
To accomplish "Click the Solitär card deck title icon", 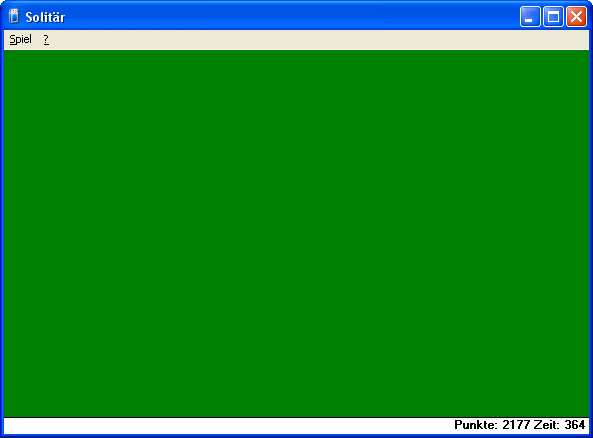I will click(14, 17).
